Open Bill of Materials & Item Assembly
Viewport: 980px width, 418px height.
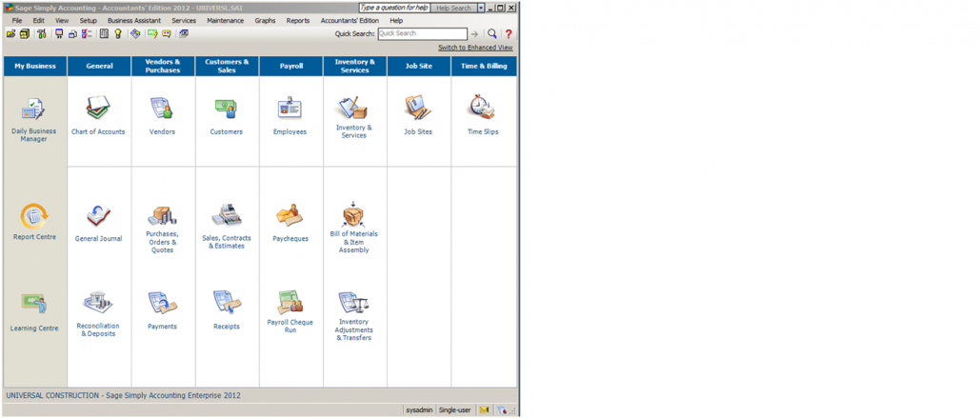(x=353, y=214)
